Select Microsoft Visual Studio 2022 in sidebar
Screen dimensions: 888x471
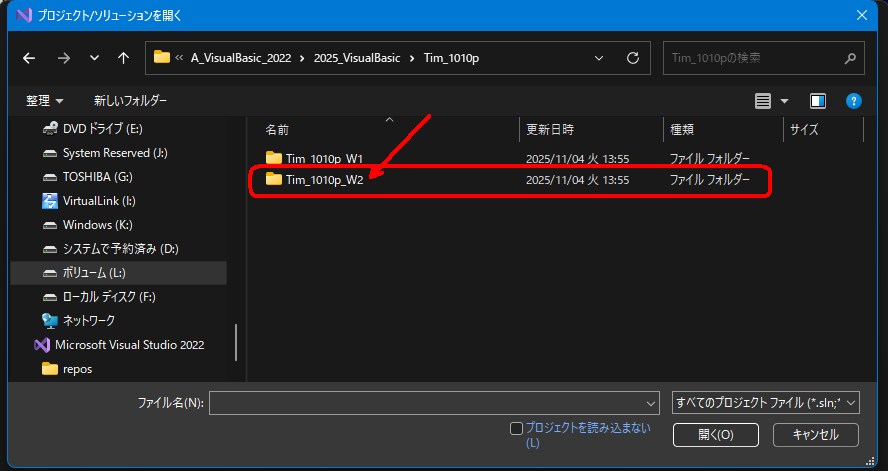tap(129, 345)
